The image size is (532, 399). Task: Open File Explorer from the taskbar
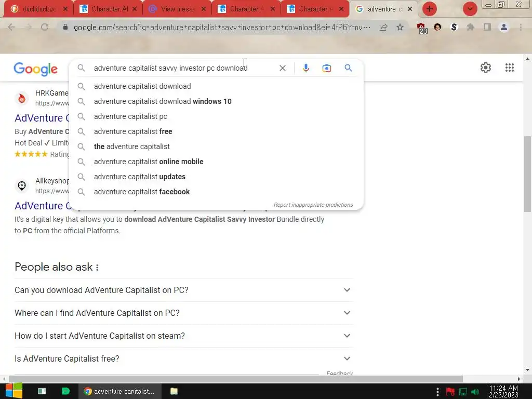[174, 391]
